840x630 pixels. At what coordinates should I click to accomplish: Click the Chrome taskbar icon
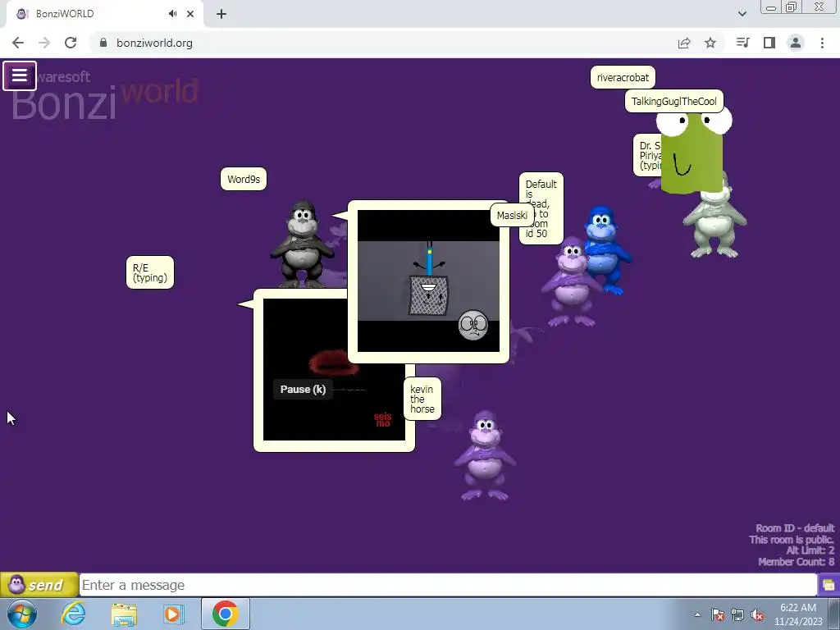tap(225, 614)
